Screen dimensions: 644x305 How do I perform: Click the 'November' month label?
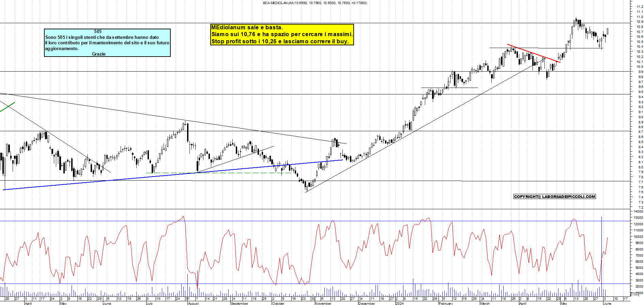[323, 303]
